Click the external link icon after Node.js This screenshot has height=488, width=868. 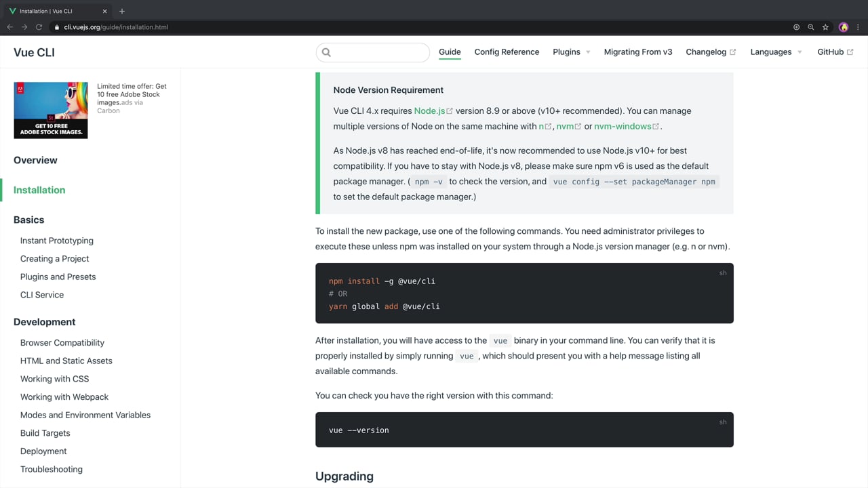[x=450, y=111]
